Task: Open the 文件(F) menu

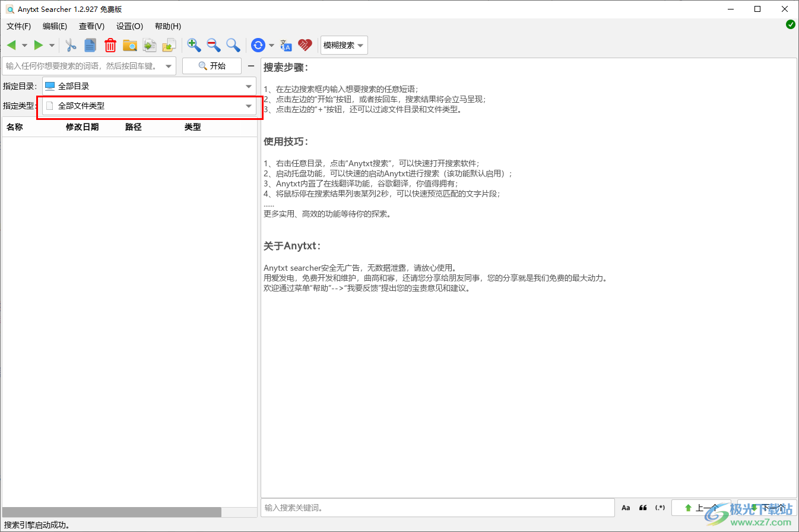Action: click(19, 26)
